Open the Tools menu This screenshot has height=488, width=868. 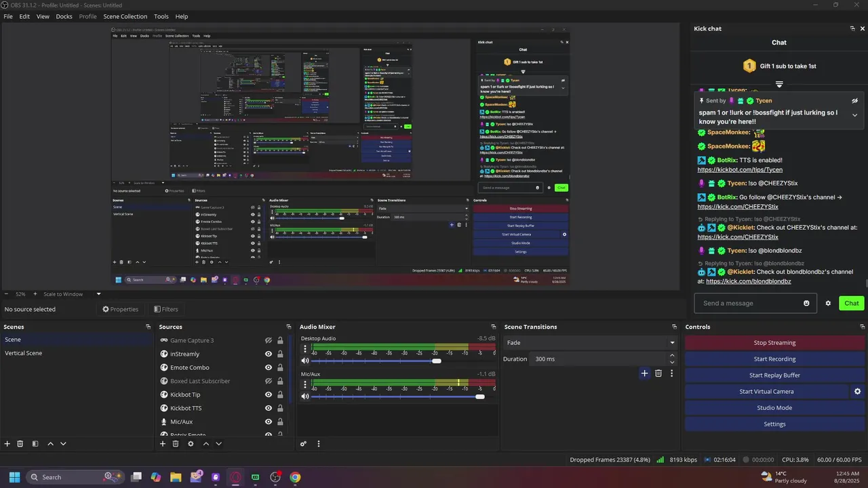point(161,16)
